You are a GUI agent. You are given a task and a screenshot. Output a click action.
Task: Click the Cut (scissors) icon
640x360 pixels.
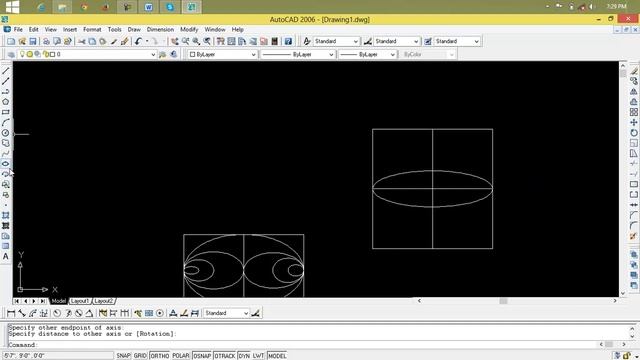pyautogui.click(x=82, y=41)
